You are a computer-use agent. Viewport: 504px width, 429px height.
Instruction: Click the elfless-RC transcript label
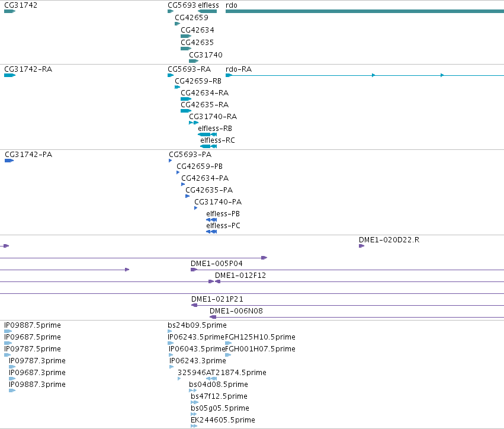coord(217,140)
